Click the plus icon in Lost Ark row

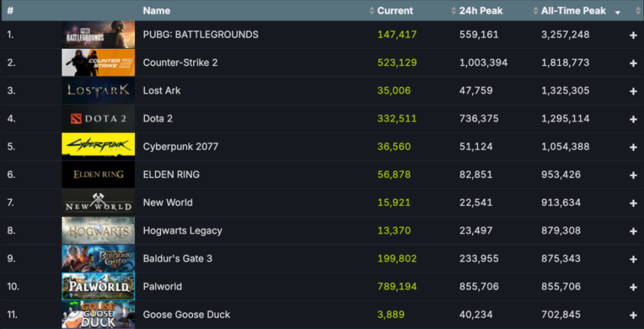pos(633,91)
